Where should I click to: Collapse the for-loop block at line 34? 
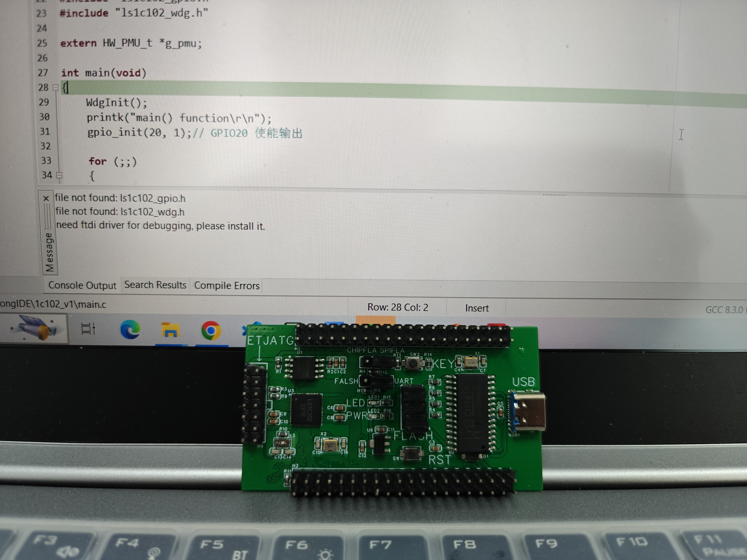tap(59, 175)
